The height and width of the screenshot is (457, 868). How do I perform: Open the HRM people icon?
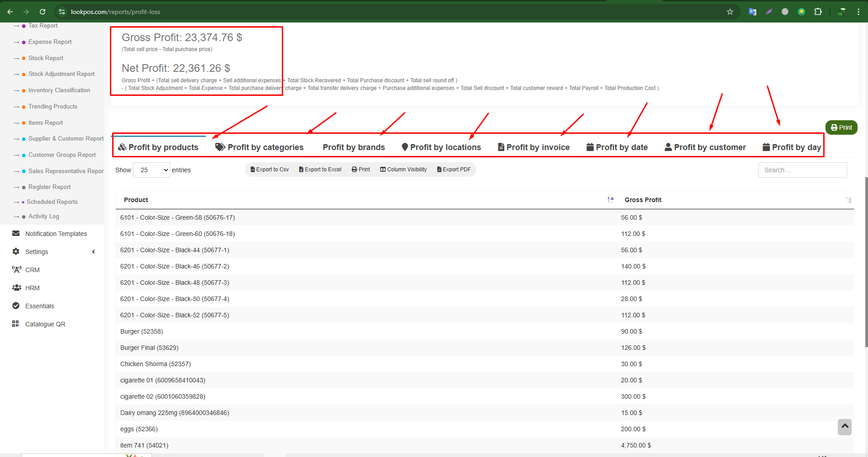(16, 287)
